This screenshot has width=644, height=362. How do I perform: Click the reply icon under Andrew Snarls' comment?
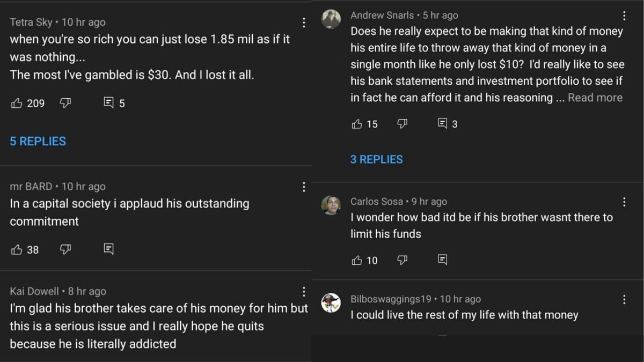click(443, 123)
